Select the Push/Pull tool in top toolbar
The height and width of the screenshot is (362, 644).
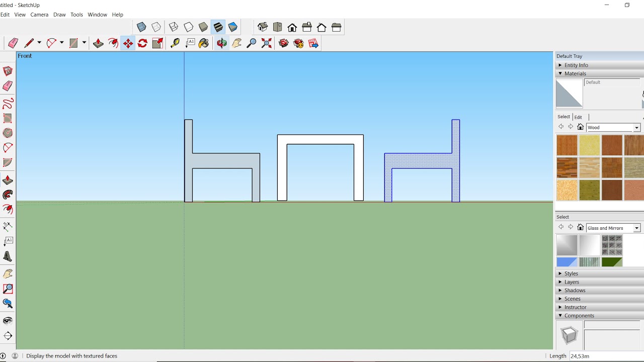(98, 43)
